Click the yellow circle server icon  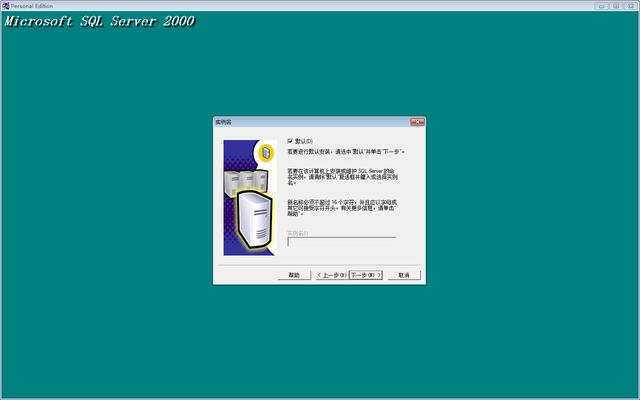pos(266,153)
